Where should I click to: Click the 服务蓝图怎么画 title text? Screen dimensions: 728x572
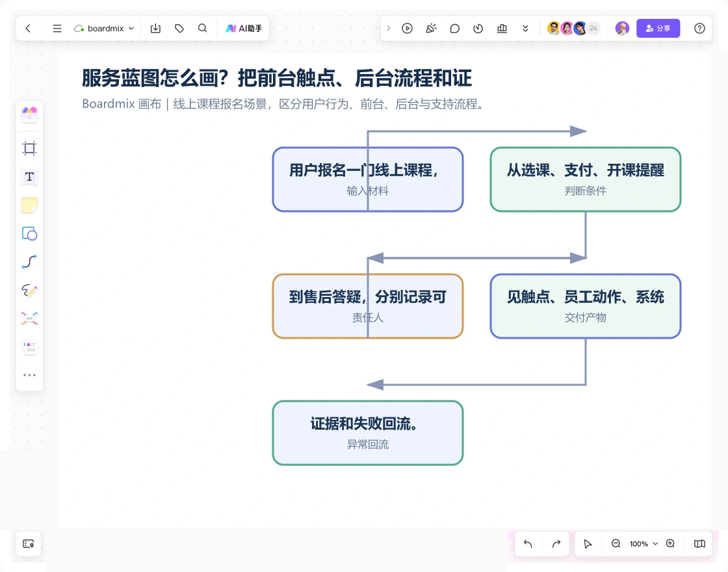click(x=277, y=78)
